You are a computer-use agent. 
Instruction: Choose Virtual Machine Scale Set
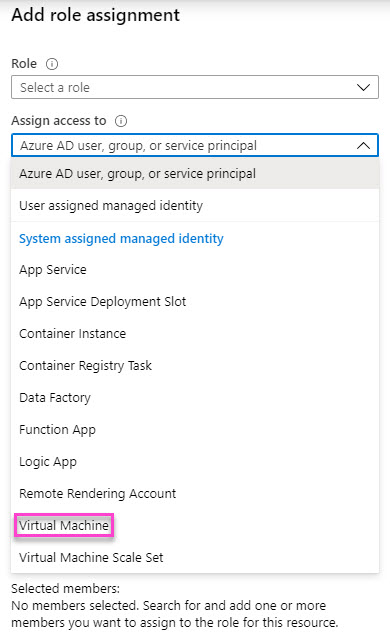coord(195,558)
